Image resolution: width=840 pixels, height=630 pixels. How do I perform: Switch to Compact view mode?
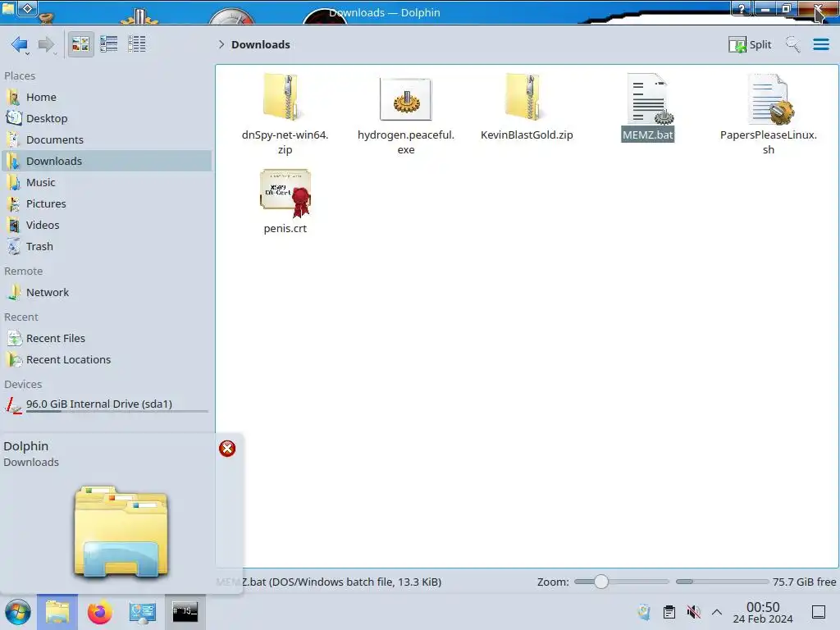click(109, 44)
